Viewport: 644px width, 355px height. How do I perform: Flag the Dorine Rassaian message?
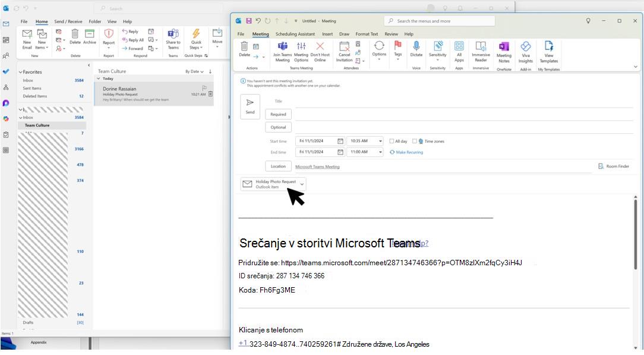(x=204, y=88)
